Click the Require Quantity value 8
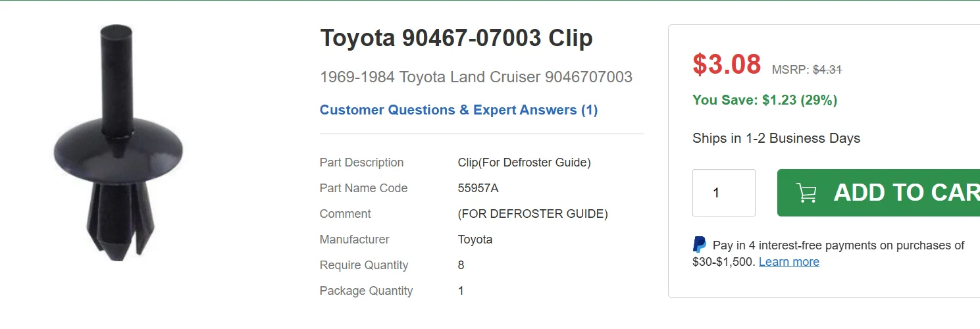 tap(461, 265)
